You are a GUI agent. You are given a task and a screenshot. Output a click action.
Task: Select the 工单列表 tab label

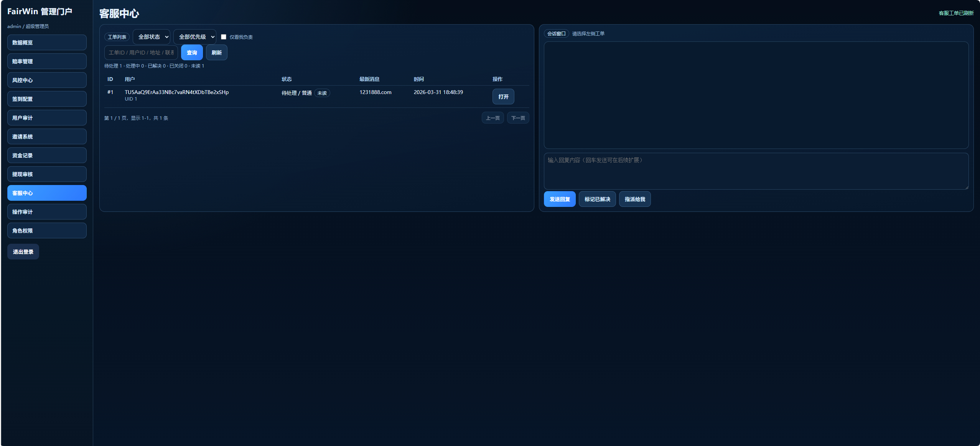pos(117,37)
